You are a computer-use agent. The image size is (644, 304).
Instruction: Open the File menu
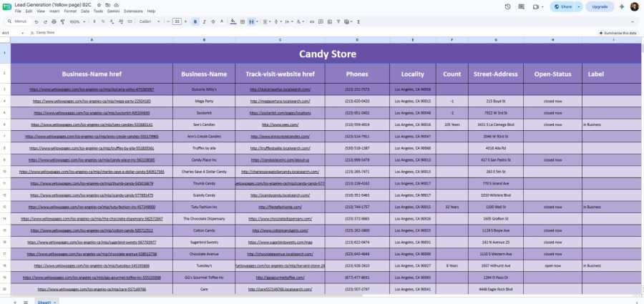[x=18, y=11]
